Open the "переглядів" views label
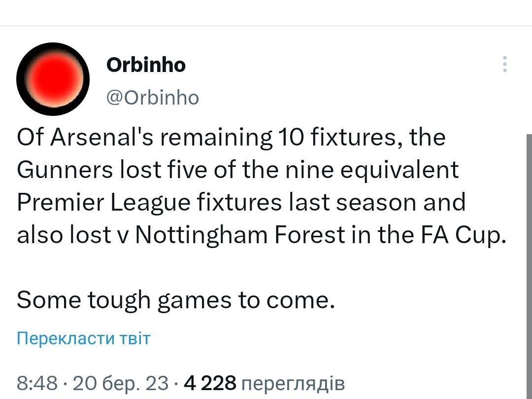Viewport: 532px width, 399px height. (x=294, y=383)
